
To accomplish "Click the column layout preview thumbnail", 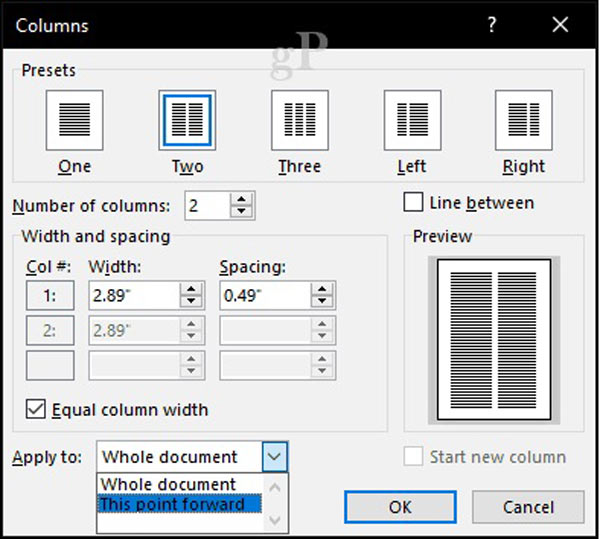I will tap(494, 340).
